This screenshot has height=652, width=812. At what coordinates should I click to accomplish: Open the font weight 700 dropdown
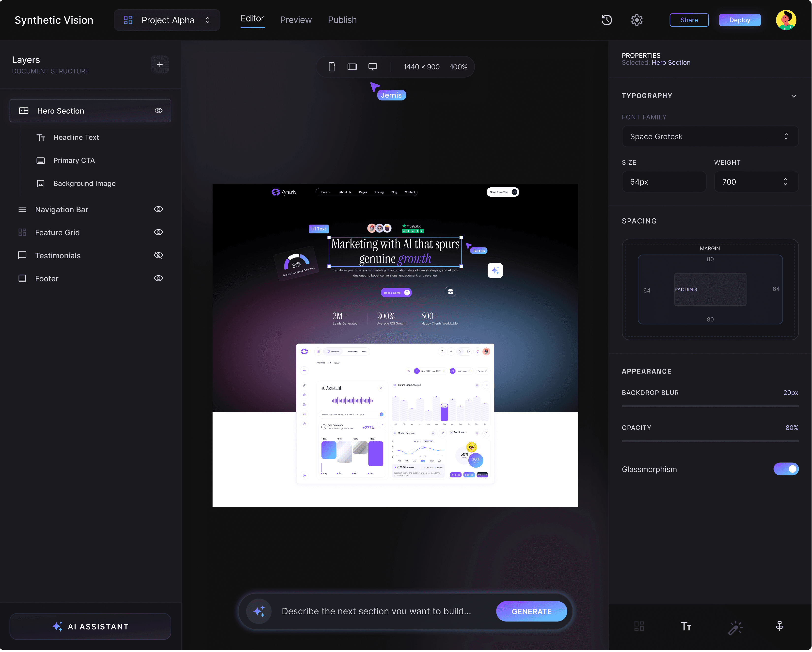pyautogui.click(x=756, y=182)
